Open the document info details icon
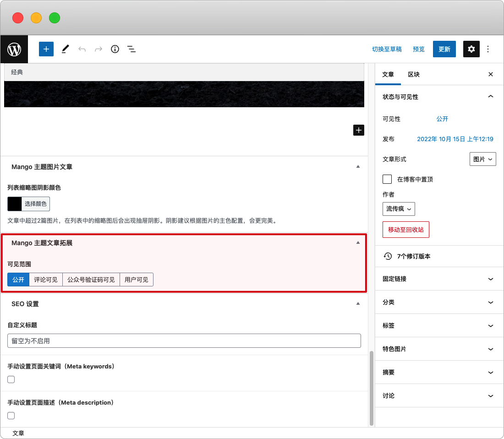 click(x=115, y=49)
